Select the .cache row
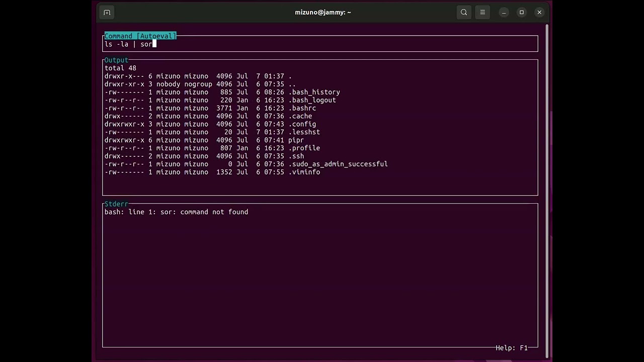 pos(208,116)
